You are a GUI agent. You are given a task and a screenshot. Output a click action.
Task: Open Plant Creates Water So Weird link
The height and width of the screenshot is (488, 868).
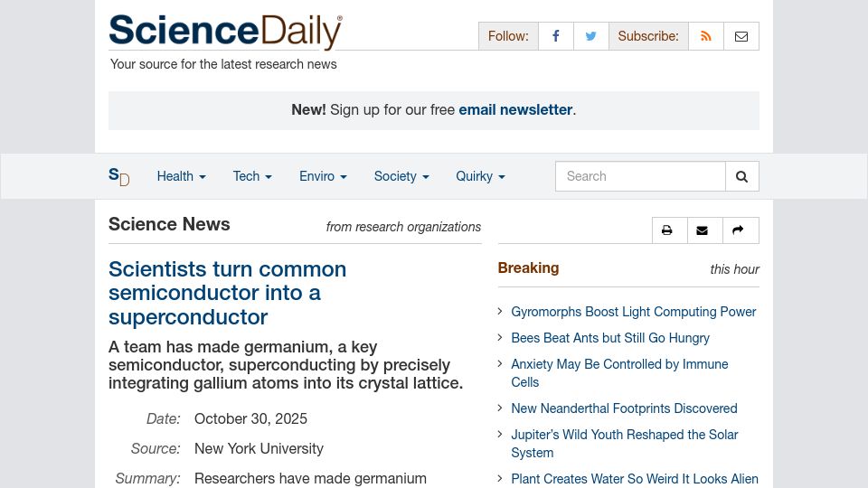point(635,479)
